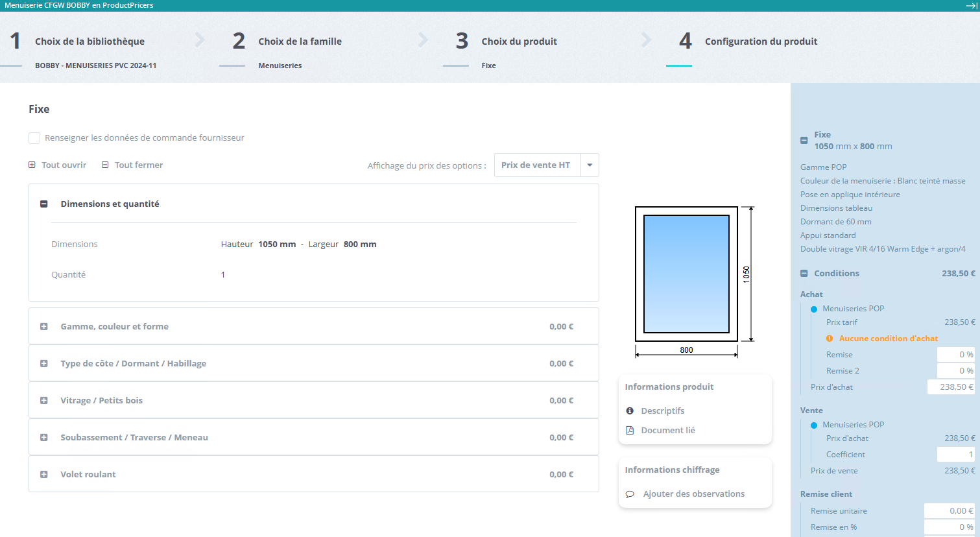This screenshot has width=980, height=537.
Task: Expand Gamme, couleur et forme section
Action: click(x=44, y=327)
